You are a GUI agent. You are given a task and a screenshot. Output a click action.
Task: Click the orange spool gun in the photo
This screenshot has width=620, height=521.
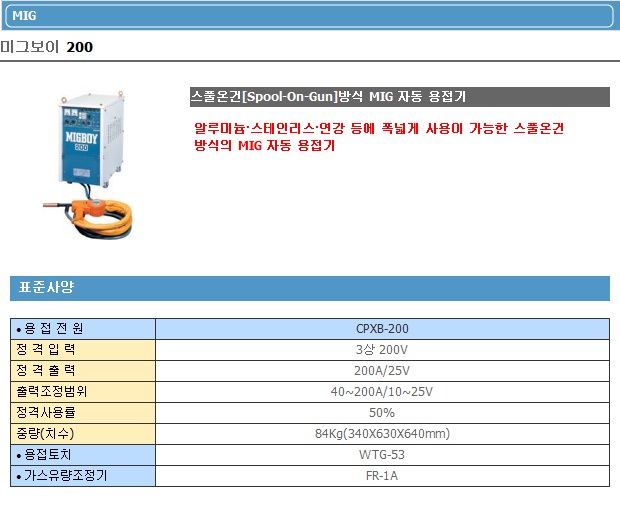(95, 210)
